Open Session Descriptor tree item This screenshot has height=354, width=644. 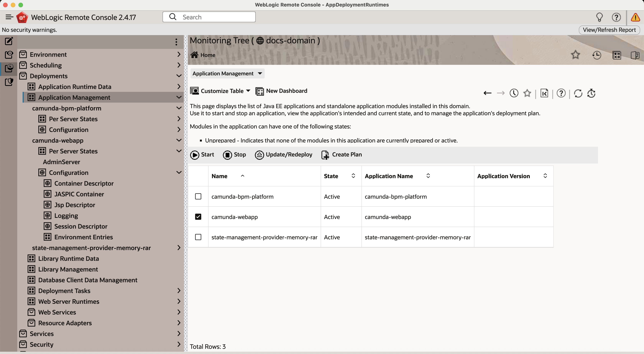(80, 226)
